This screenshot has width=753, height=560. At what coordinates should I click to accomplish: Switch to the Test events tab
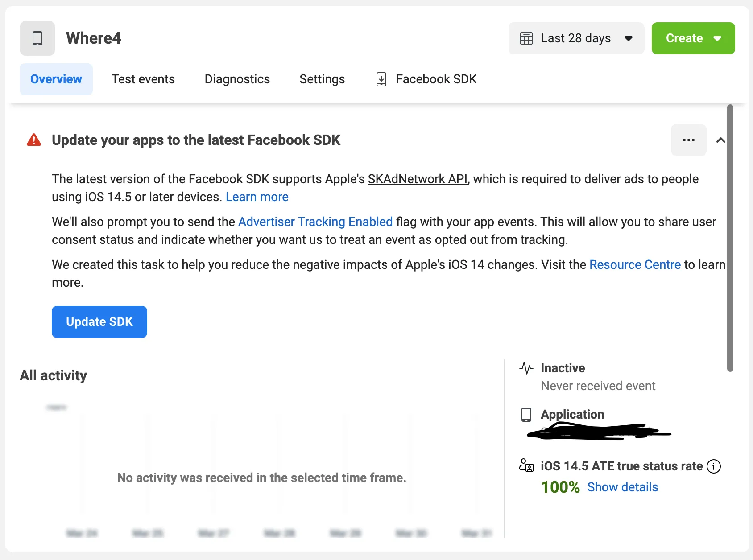coord(143,79)
